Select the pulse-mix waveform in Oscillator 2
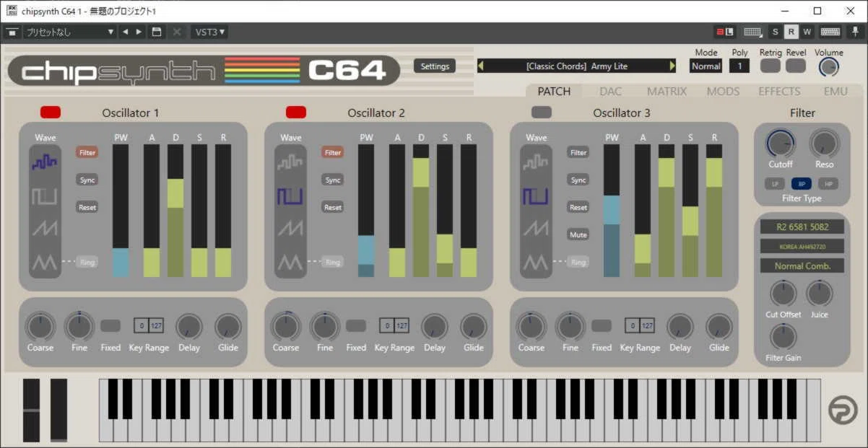Viewport: 868px width, 448px height. 290,162
